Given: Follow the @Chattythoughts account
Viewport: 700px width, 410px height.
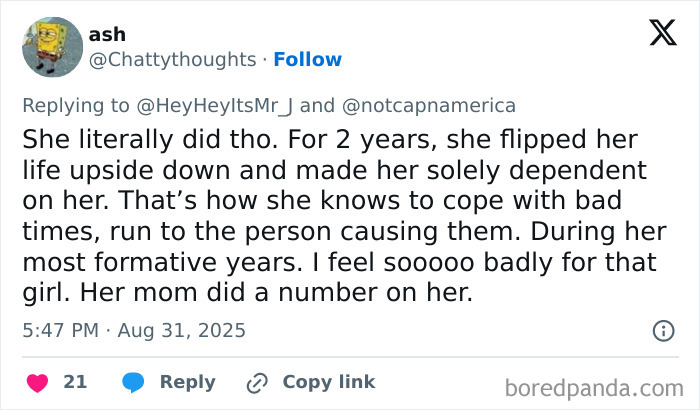Looking at the screenshot, I should 308,59.
